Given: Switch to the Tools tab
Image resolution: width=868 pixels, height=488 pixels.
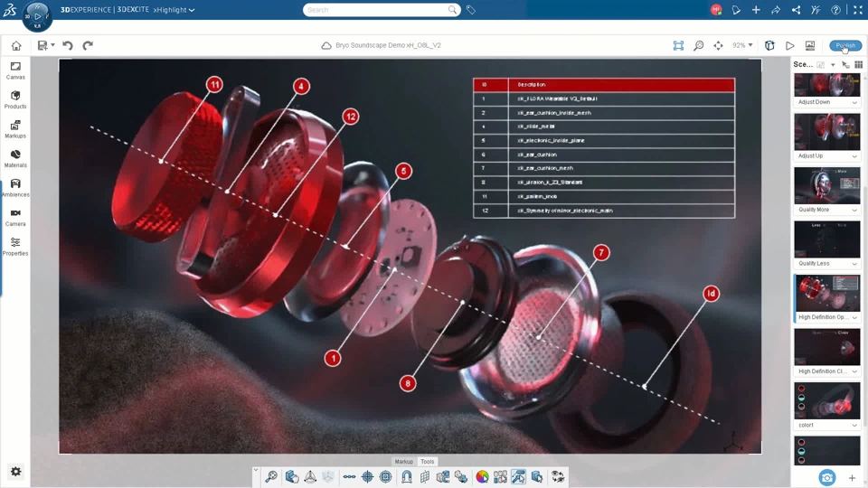Looking at the screenshot, I should 428,462.
